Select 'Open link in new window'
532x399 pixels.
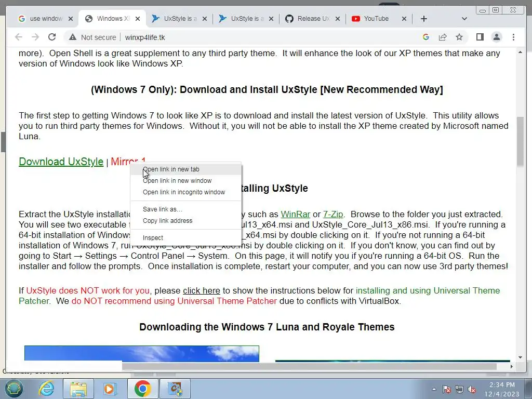click(186, 181)
